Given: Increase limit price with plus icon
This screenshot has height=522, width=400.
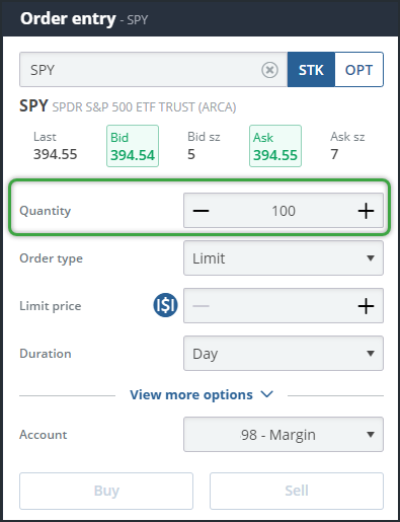Looking at the screenshot, I should click(x=366, y=306).
